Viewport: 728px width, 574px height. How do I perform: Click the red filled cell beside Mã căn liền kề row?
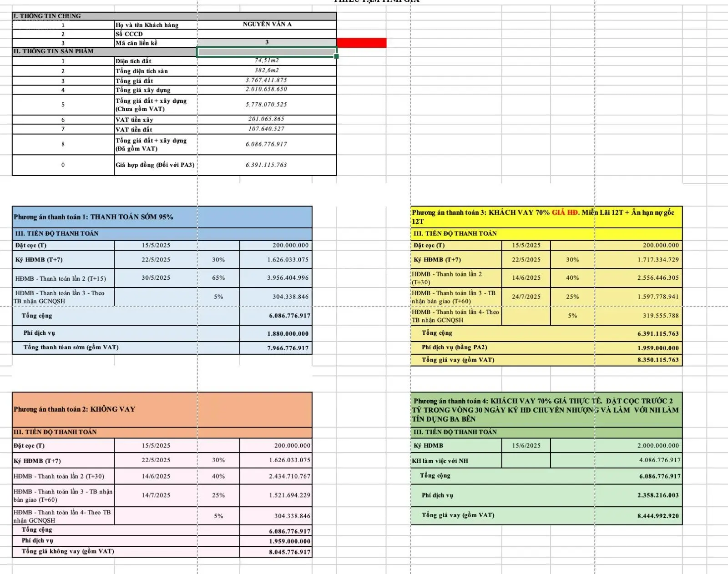coord(361,43)
